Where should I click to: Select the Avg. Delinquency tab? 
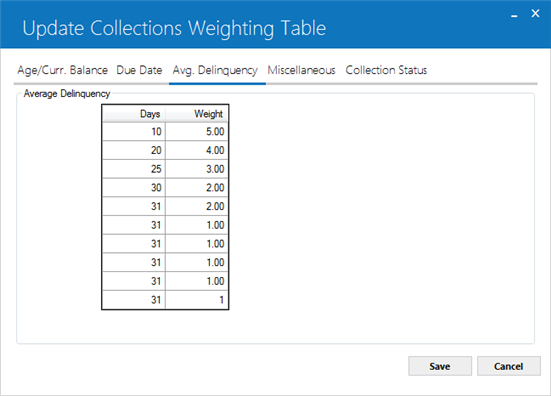pyautogui.click(x=215, y=70)
